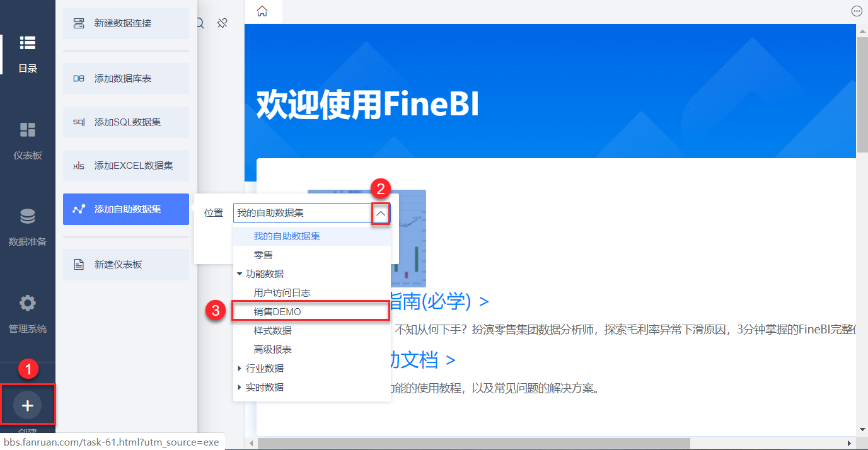Choose 添加SQL数据集 option
868x450 pixels.
pyautogui.click(x=126, y=122)
